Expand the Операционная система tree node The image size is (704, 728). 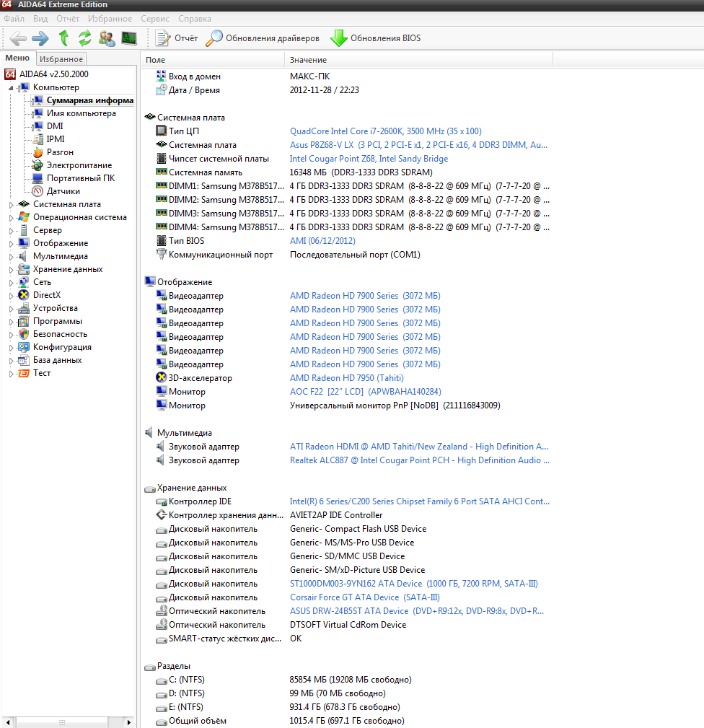(x=11, y=217)
